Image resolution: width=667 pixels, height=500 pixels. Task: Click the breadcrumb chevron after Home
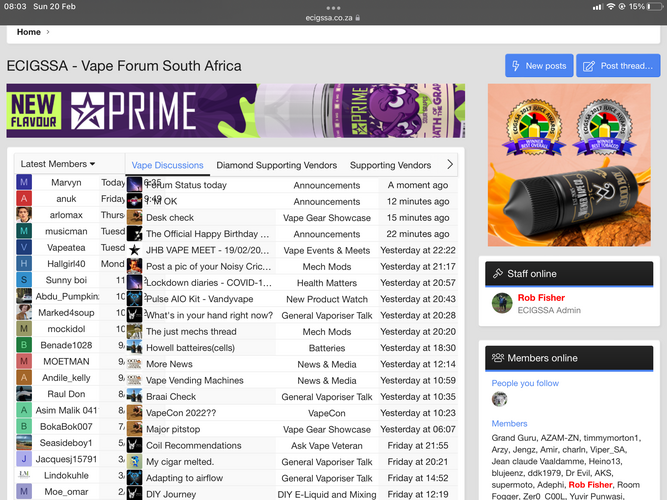[48, 32]
